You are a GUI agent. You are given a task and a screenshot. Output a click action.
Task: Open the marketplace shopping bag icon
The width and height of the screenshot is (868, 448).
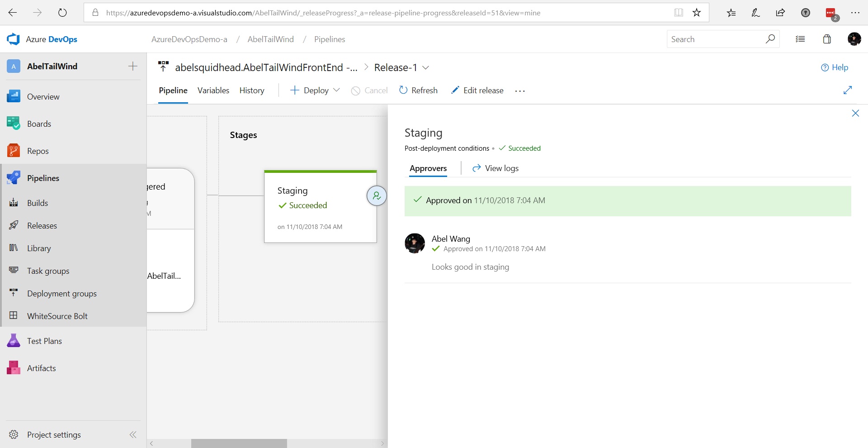pos(827,39)
